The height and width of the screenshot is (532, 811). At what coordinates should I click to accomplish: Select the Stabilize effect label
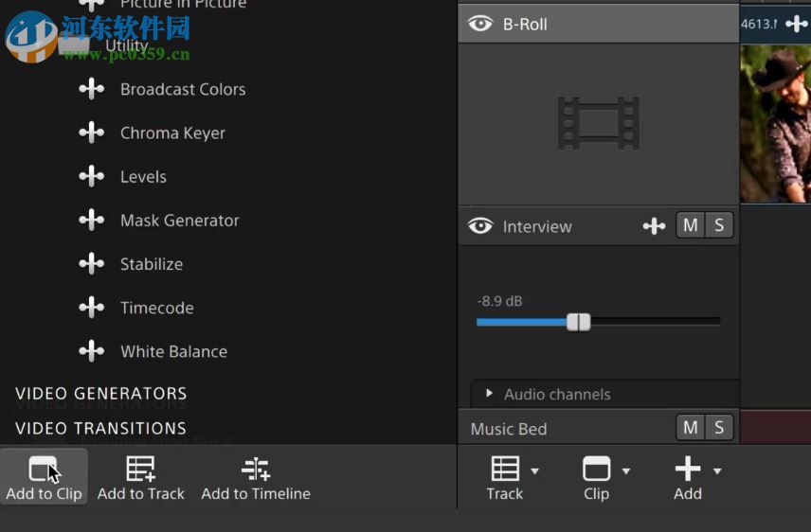(x=152, y=264)
